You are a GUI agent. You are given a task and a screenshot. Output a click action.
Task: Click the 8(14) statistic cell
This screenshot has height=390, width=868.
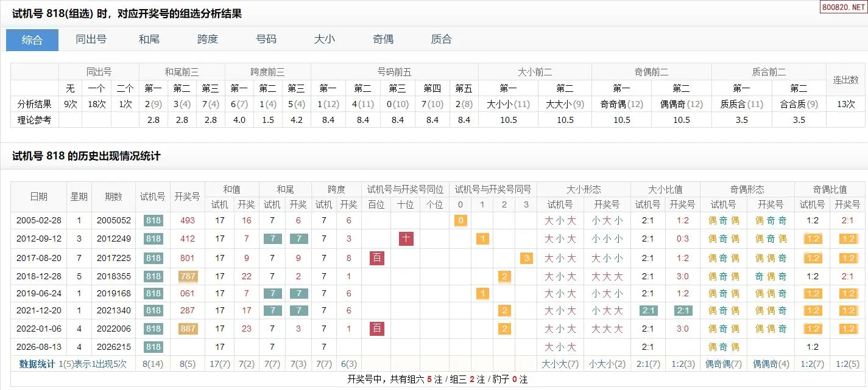(x=153, y=364)
